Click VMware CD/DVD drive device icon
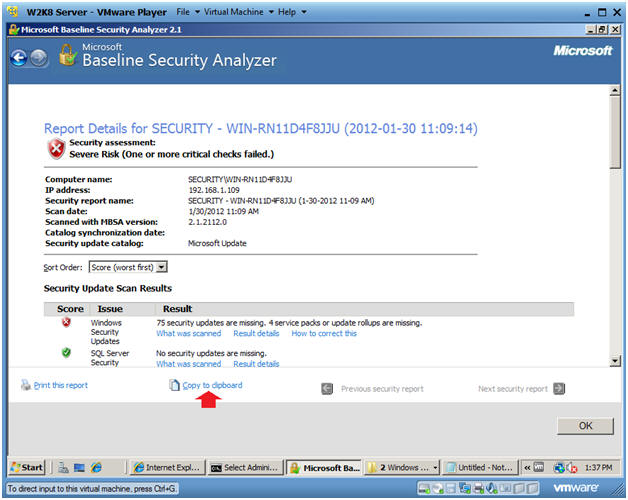The height and width of the screenshot is (500, 628). (438, 488)
